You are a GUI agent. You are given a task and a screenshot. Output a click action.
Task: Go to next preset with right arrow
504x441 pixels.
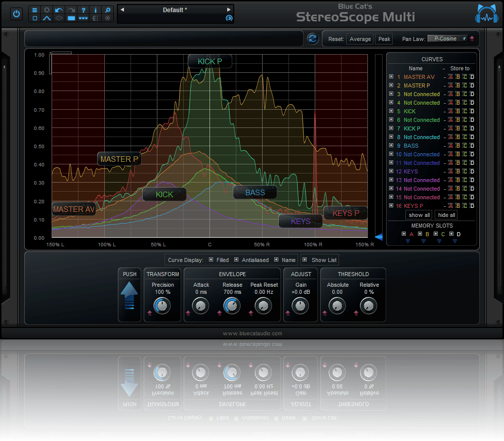pos(229,10)
